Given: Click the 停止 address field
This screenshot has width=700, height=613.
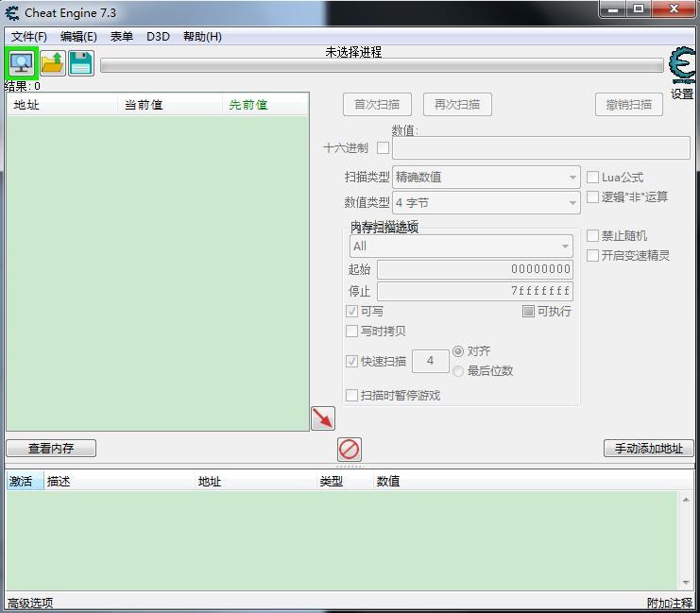Looking at the screenshot, I should [475, 291].
